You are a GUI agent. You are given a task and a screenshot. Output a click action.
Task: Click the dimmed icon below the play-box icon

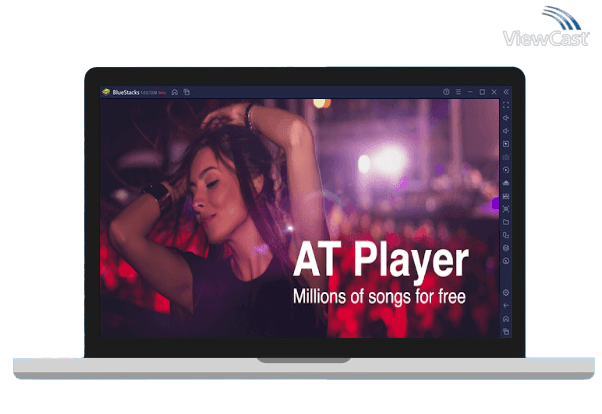506,157
